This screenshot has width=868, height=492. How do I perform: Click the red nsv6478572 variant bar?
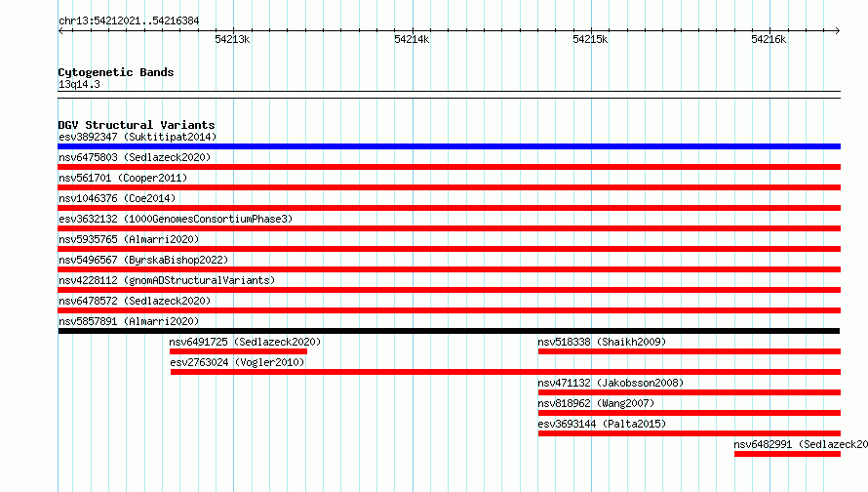[x=449, y=310]
